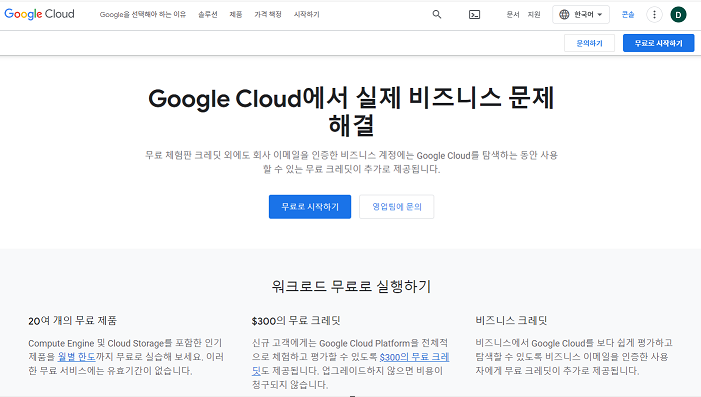Go to the 지원 link

pos(534,14)
